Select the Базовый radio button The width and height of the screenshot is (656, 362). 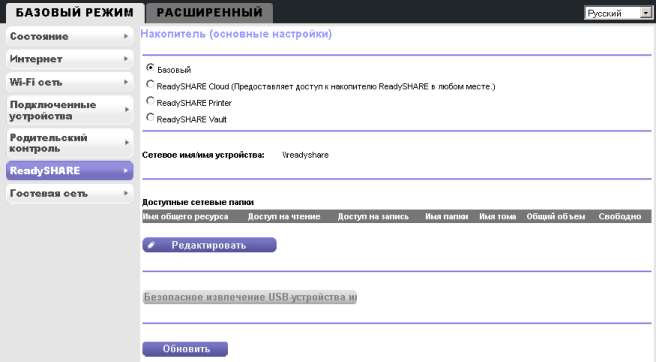[x=150, y=68]
